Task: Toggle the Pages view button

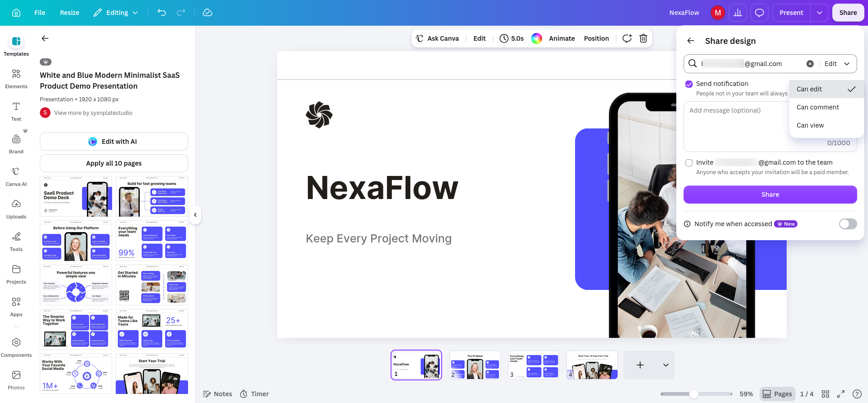Action: click(777, 394)
